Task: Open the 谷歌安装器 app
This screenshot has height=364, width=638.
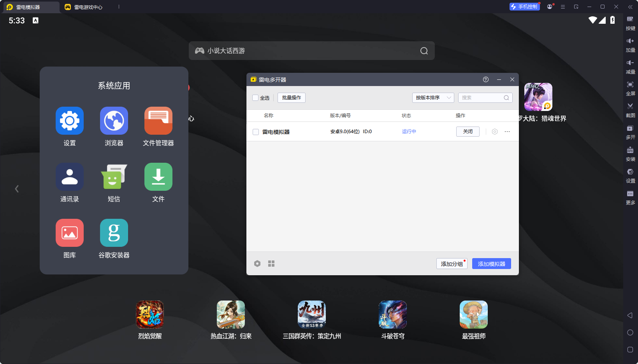Action: point(114,233)
